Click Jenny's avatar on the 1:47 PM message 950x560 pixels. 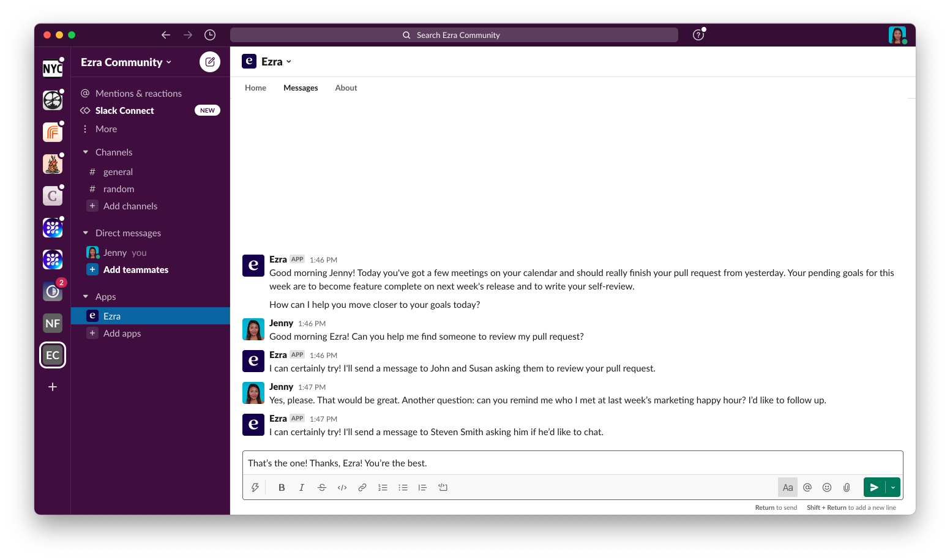click(x=253, y=393)
